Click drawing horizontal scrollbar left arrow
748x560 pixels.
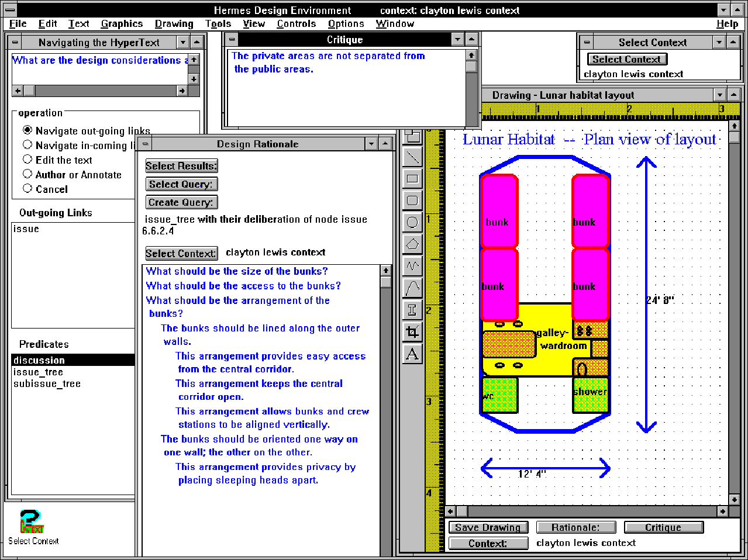(x=451, y=511)
